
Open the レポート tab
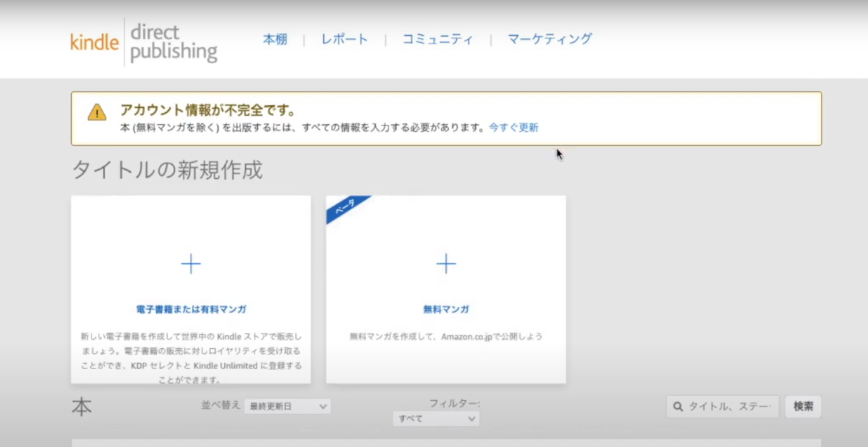345,39
